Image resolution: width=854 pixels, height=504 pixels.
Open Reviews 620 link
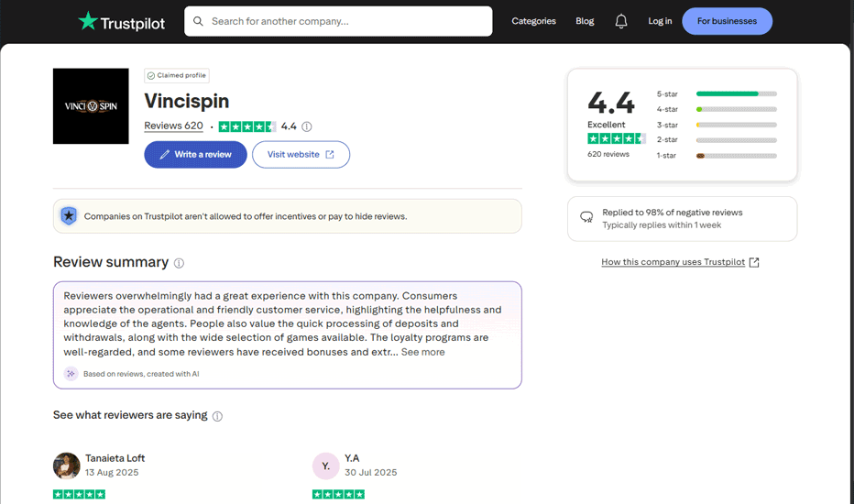click(x=174, y=126)
